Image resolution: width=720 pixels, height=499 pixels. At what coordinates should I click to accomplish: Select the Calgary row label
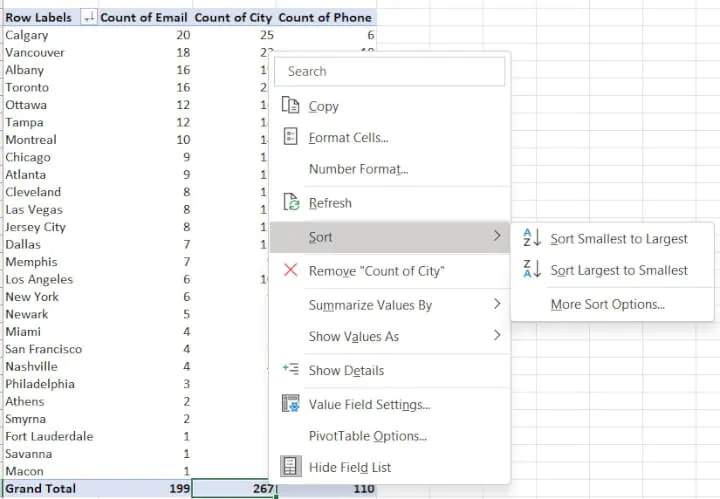pyautogui.click(x=27, y=35)
